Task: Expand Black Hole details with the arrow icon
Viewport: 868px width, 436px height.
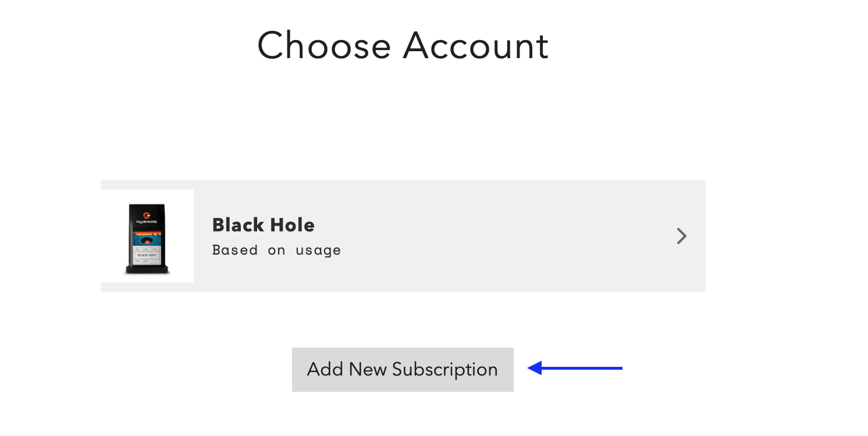Action: click(681, 236)
